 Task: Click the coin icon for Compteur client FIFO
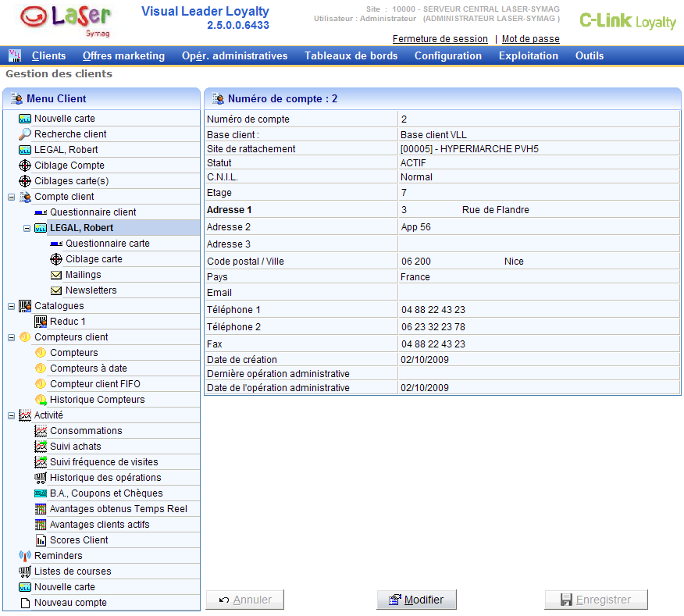(41, 384)
